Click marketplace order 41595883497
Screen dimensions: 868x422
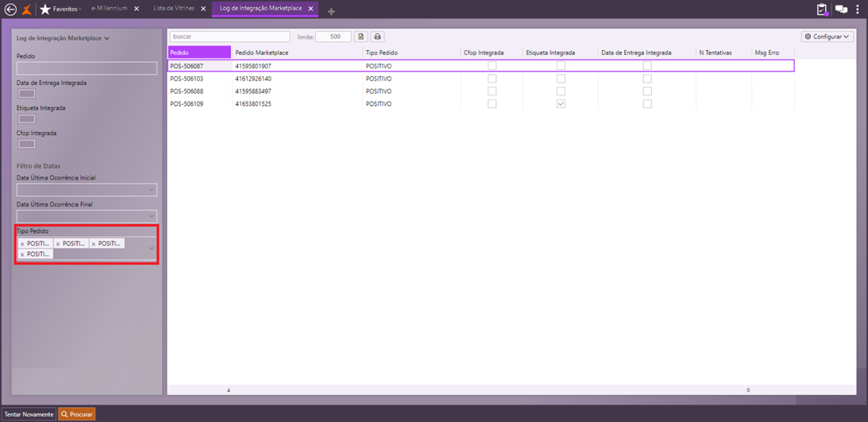pyautogui.click(x=253, y=91)
